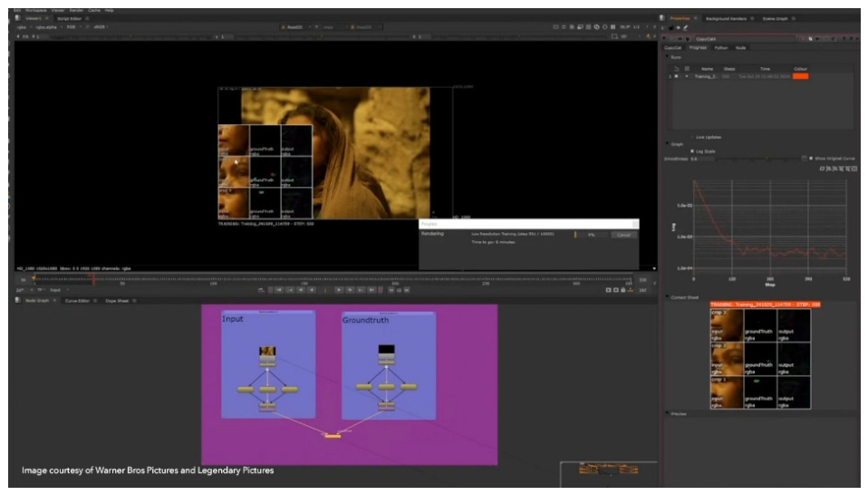Collapse the Graph section
868x495 pixels.
tap(667, 143)
